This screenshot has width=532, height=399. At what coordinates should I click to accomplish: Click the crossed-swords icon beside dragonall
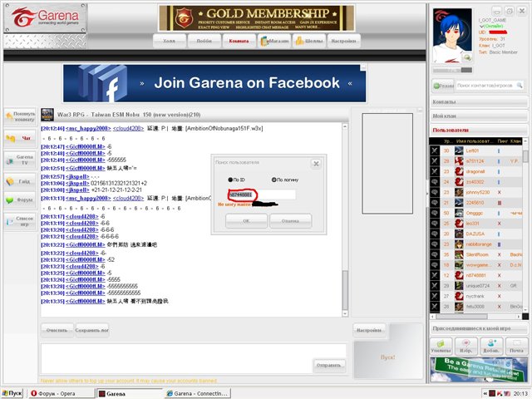point(435,172)
